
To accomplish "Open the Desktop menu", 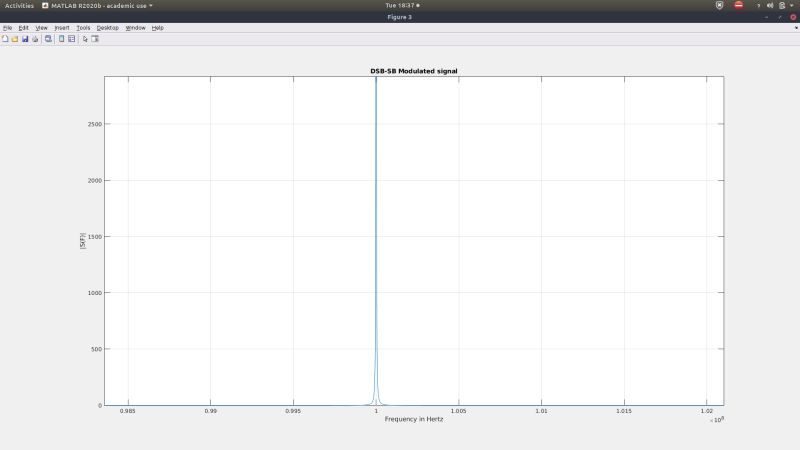I will point(108,28).
